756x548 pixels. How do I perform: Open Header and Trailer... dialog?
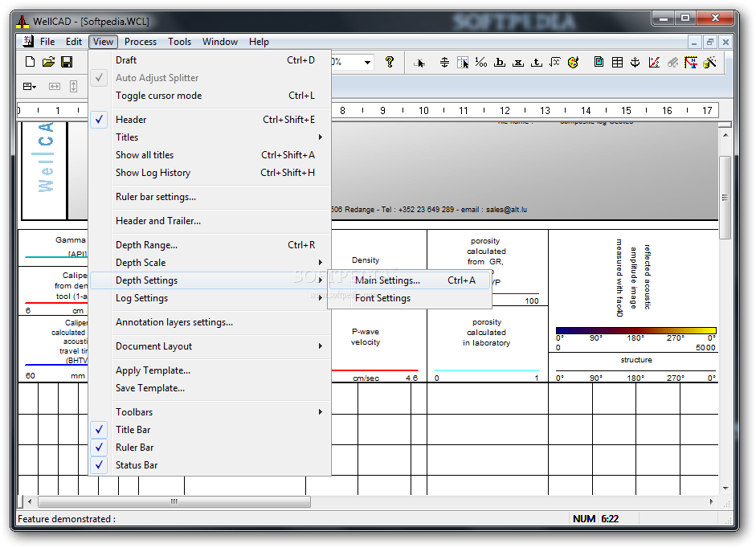210,221
